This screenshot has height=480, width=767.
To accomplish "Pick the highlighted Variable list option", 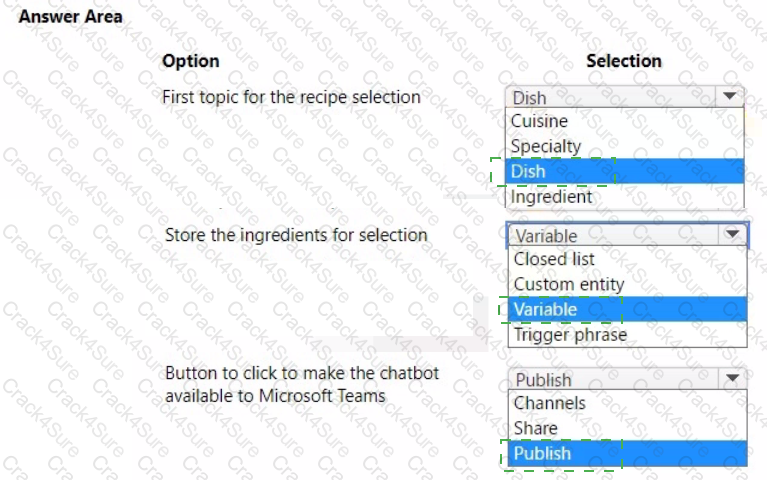I will (545, 309).
